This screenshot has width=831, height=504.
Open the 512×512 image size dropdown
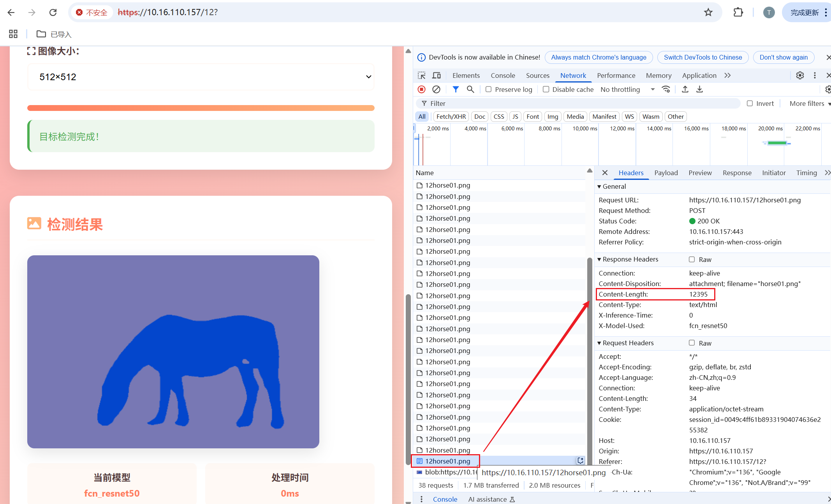tap(201, 77)
